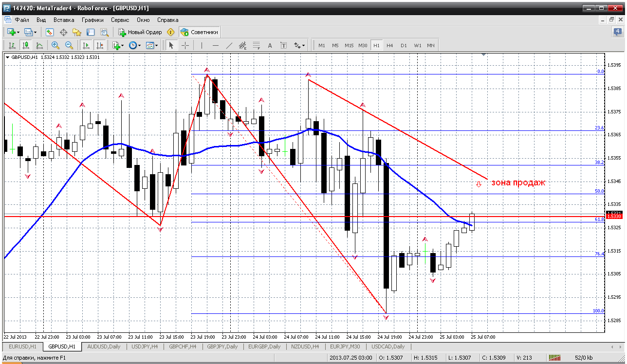The height and width of the screenshot is (364, 627).
Task: Switch timeframe to H4
Action: point(390,45)
